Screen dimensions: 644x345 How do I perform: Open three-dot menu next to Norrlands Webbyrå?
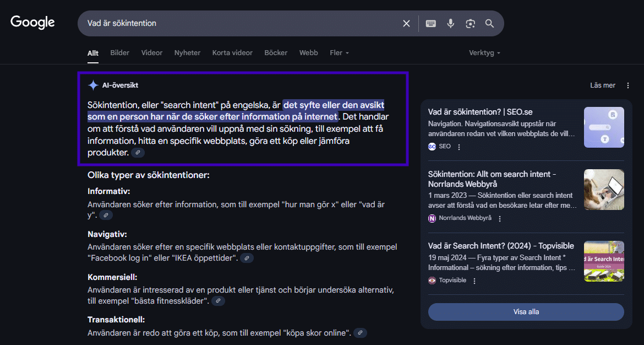tap(500, 219)
